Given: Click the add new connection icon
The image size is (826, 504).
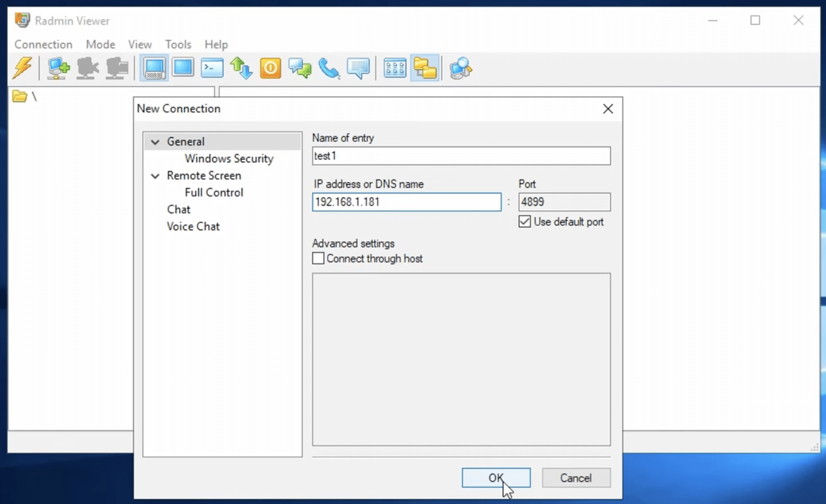Looking at the screenshot, I should pyautogui.click(x=58, y=68).
